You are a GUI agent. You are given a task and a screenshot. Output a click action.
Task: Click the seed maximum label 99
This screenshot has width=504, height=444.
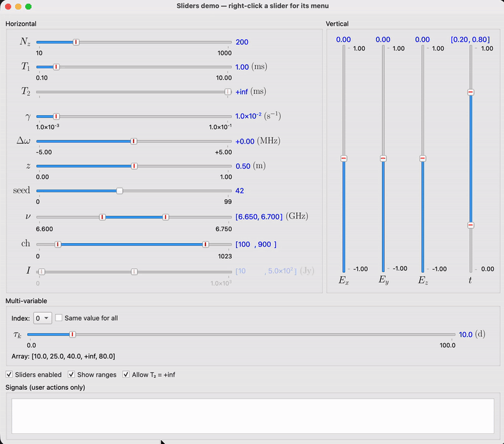[x=228, y=202]
